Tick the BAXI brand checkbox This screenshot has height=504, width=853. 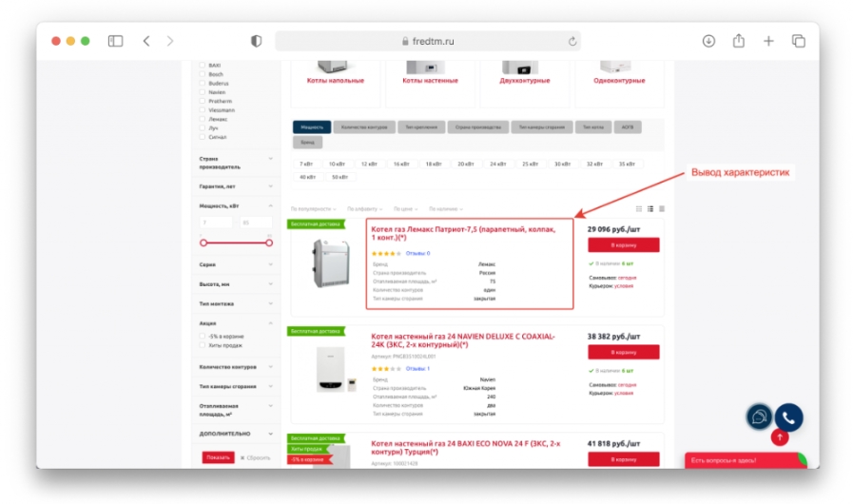coord(203,65)
